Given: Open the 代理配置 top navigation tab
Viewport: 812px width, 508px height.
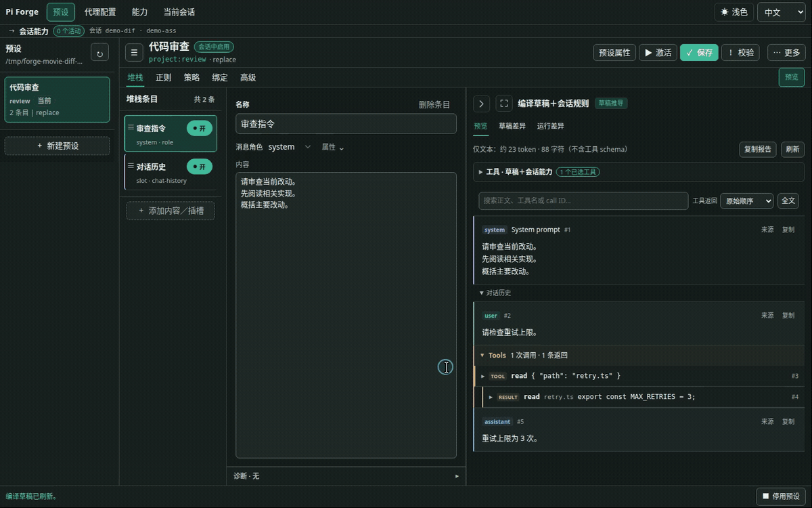Looking at the screenshot, I should [x=100, y=12].
